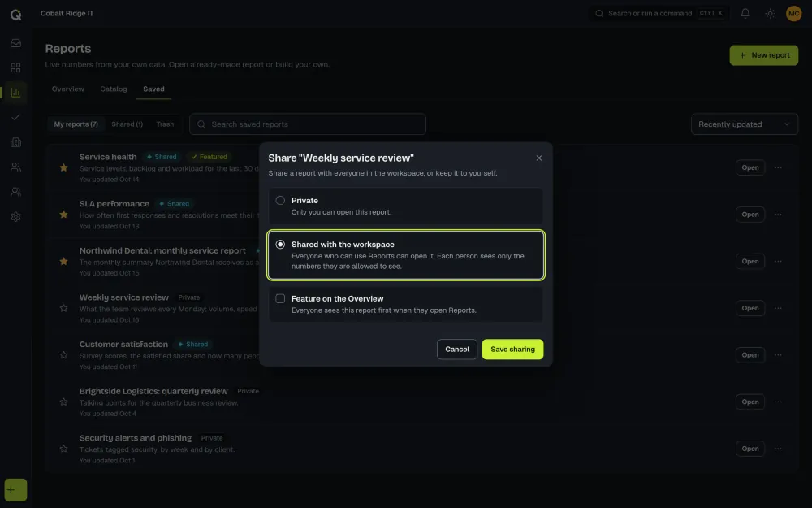Image resolution: width=812 pixels, height=508 pixels.
Task: Open the contacts people sidebar icon
Action: tap(15, 167)
